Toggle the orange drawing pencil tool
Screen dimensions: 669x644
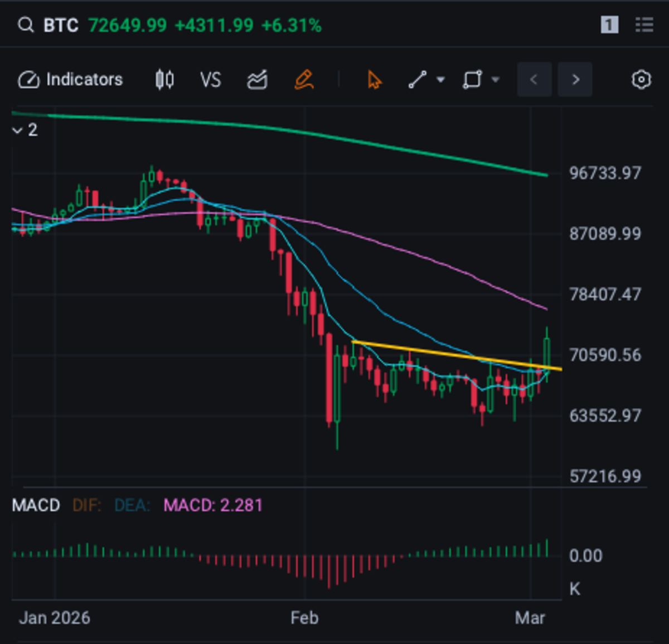[304, 80]
